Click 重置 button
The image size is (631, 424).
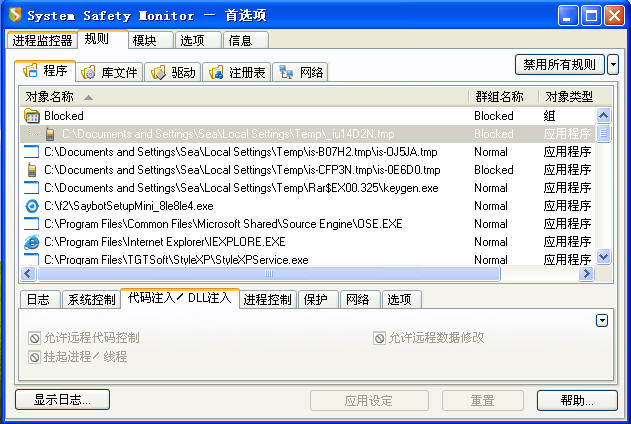483,400
